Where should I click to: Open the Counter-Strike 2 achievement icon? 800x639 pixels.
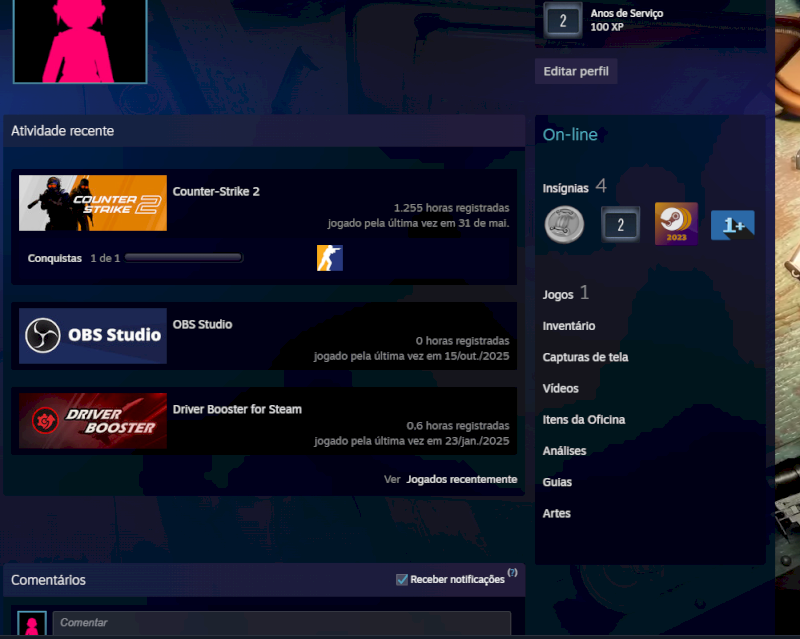[330, 258]
